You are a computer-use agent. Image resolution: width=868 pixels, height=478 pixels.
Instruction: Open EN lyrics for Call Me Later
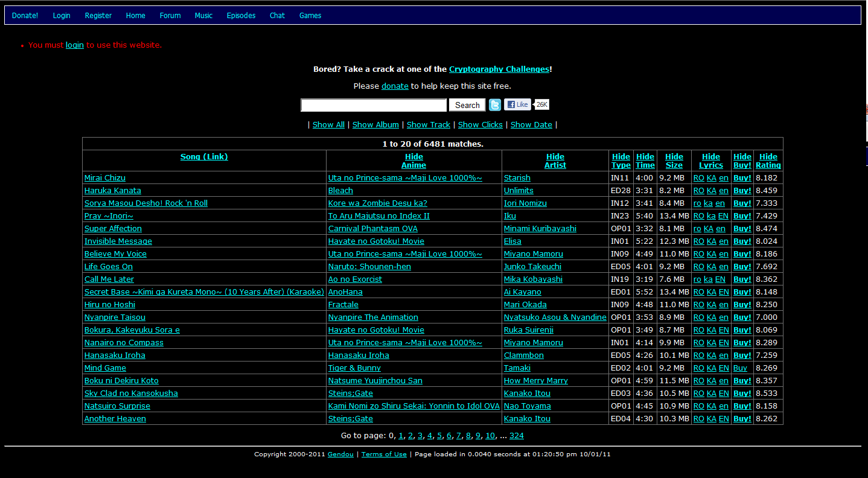(721, 279)
